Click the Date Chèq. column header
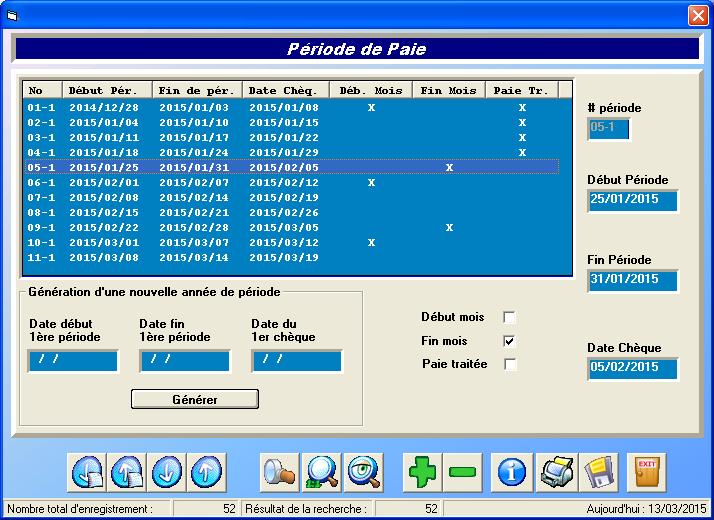The width and height of the screenshot is (714, 520). click(x=285, y=90)
